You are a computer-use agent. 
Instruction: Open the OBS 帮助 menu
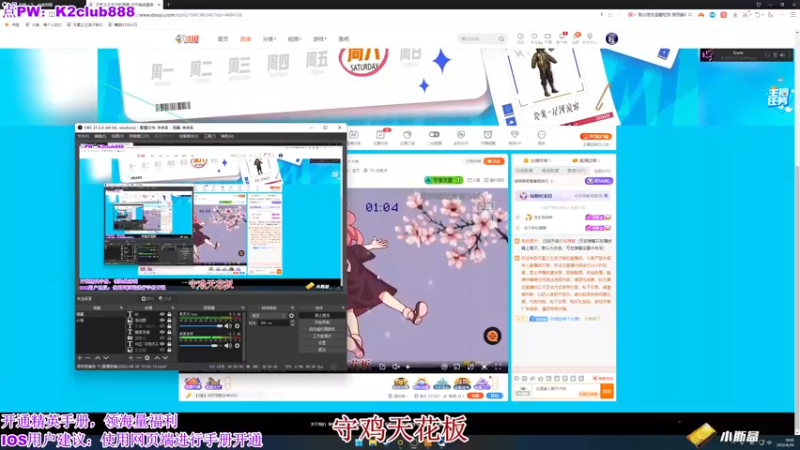tap(228, 136)
